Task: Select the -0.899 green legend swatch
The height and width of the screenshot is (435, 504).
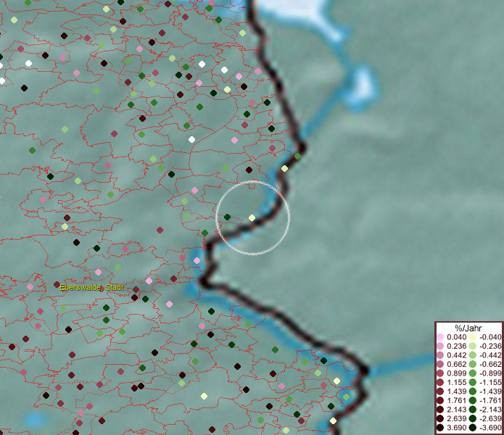Action: (473, 373)
